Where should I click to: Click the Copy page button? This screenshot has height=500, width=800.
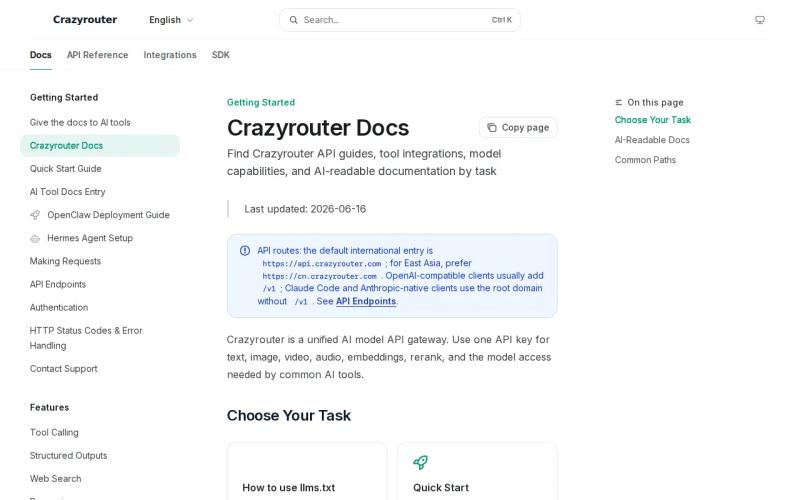(518, 128)
